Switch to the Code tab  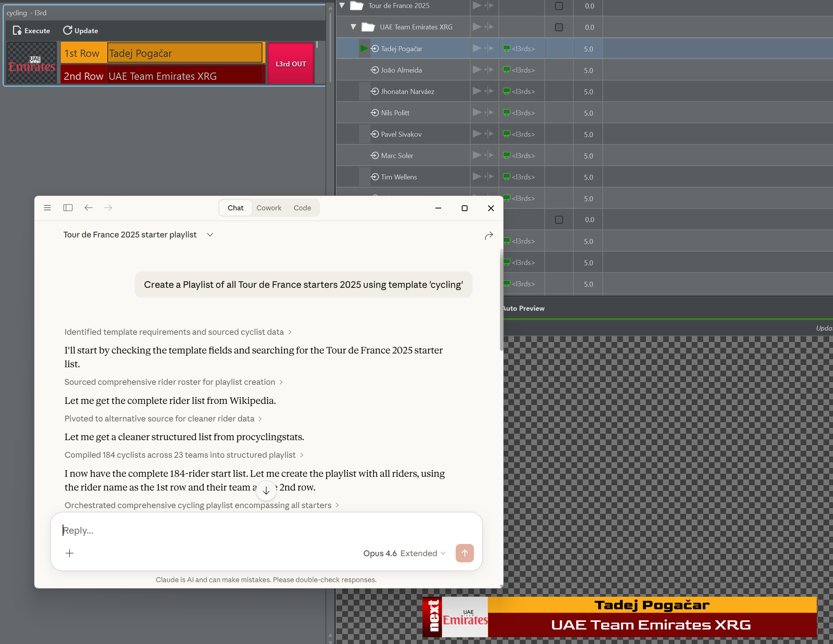click(x=302, y=208)
